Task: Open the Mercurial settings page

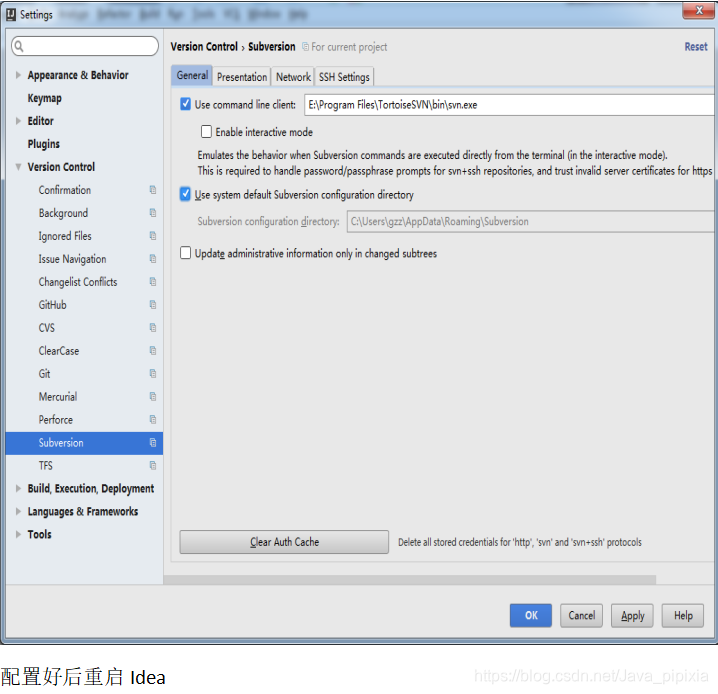Action: tap(58, 396)
